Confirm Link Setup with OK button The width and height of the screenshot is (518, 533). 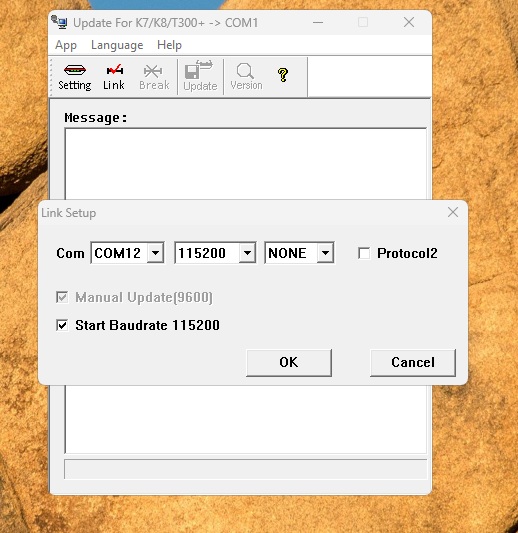click(x=289, y=362)
